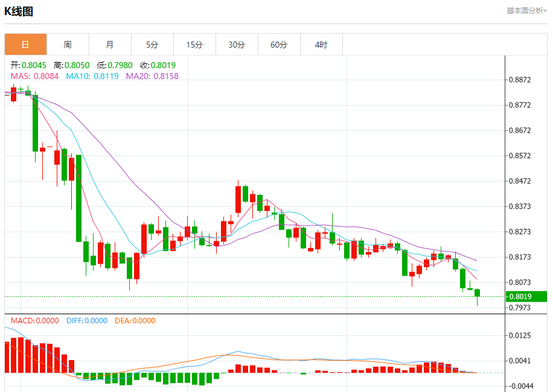Viewport: 553px width, 392px height.
Task: Click the 0.8273 price axis label
Action: [x=520, y=232]
